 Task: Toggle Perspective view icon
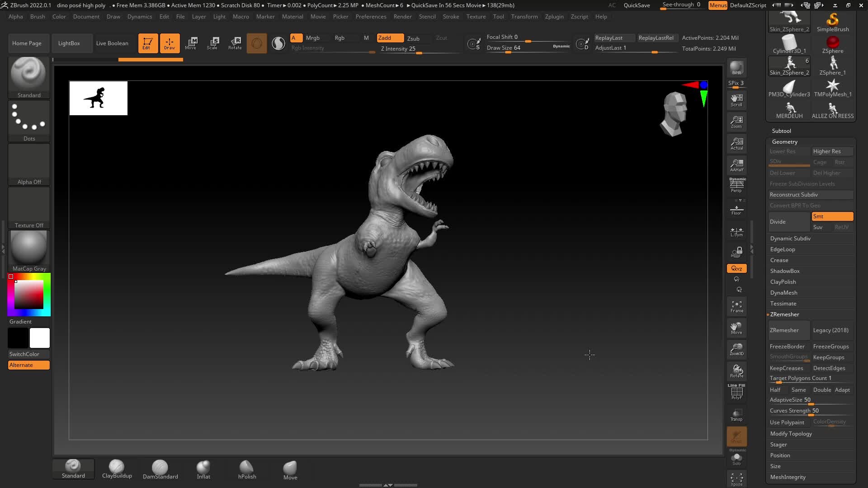[736, 184]
